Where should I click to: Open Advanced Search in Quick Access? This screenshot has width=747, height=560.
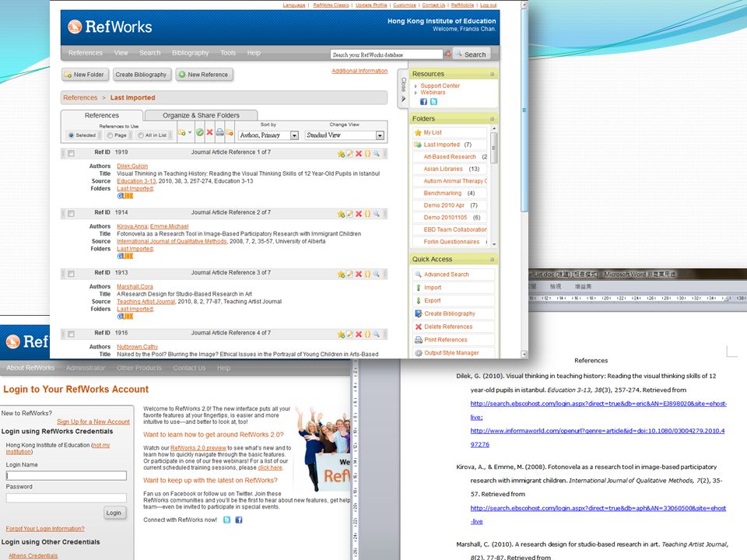(447, 275)
